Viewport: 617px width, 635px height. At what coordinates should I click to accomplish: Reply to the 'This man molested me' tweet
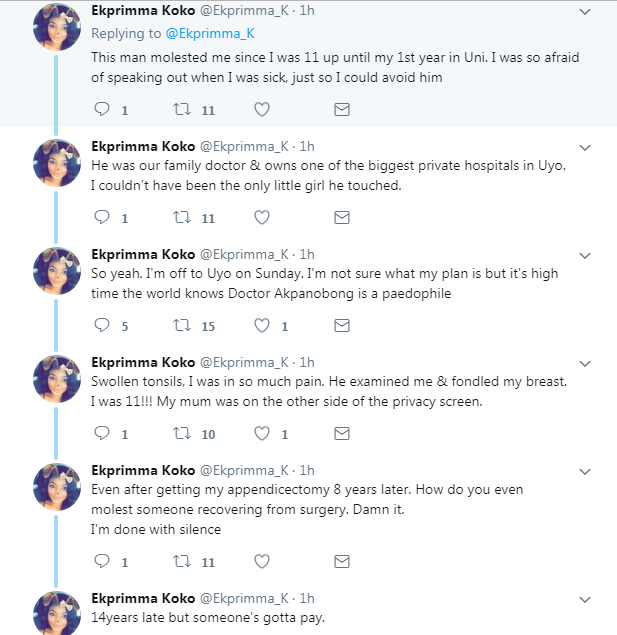(x=100, y=108)
